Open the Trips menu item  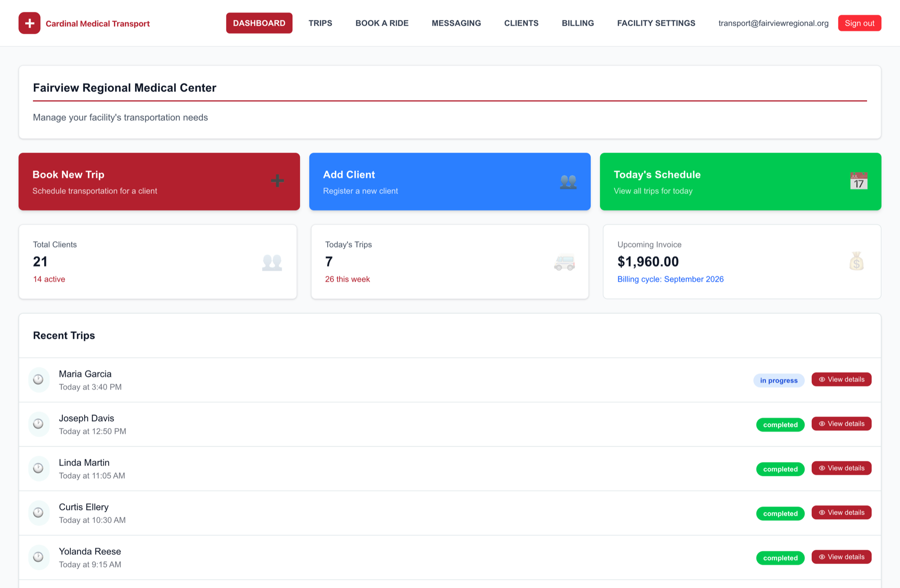(x=320, y=23)
